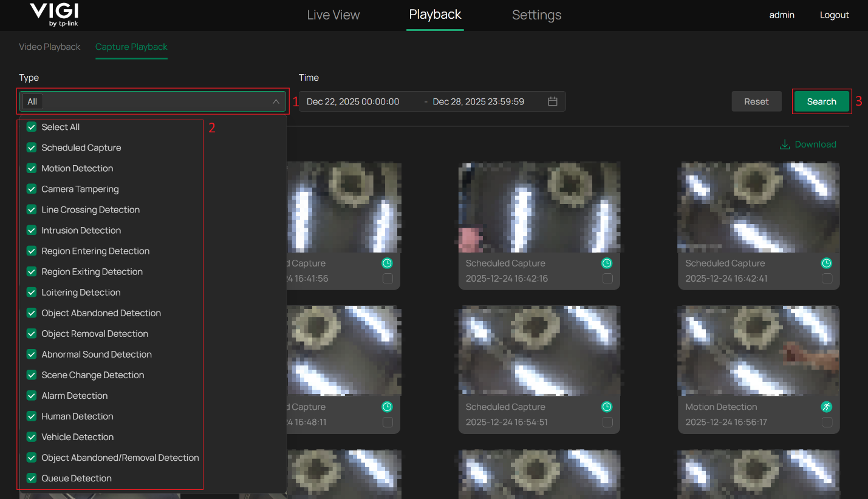Click motion icon on 16:56:17 Motion Detection
The height and width of the screenshot is (499, 868).
click(826, 407)
